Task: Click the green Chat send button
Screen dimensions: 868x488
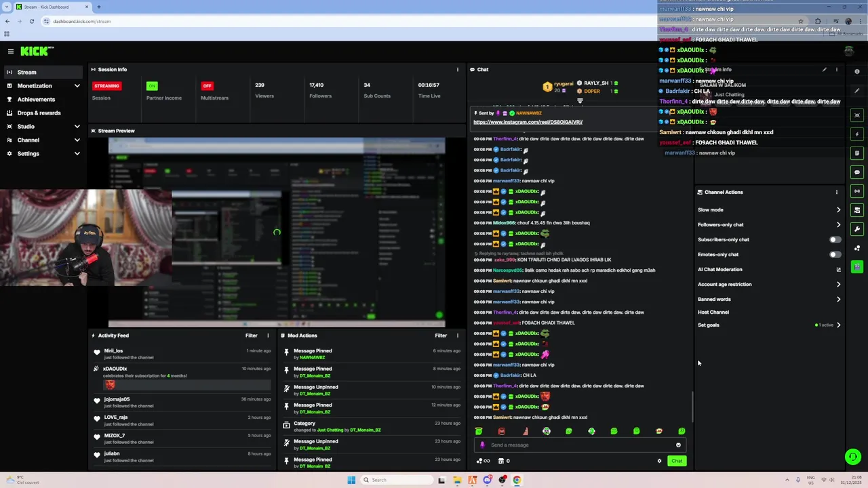Action: [x=677, y=461]
